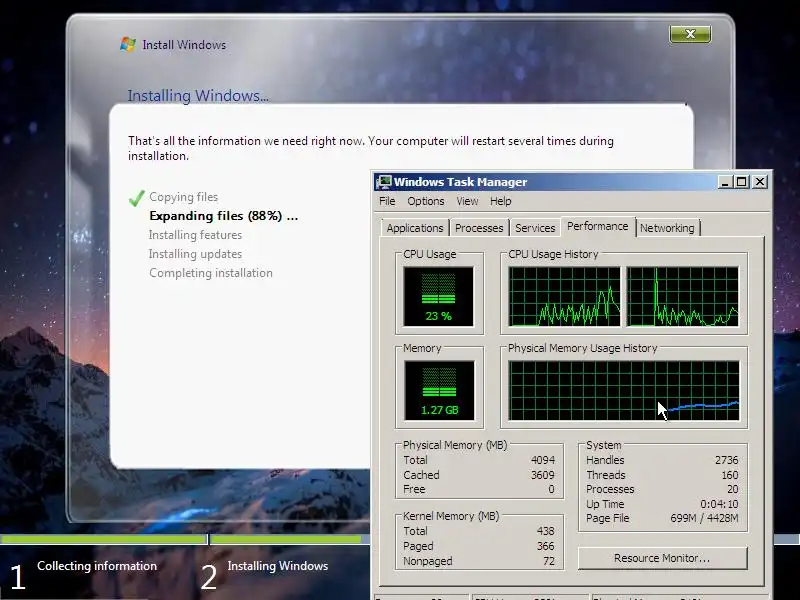Close the Windows Task Manager window
Screen dimensions: 800x600
[x=760, y=182]
